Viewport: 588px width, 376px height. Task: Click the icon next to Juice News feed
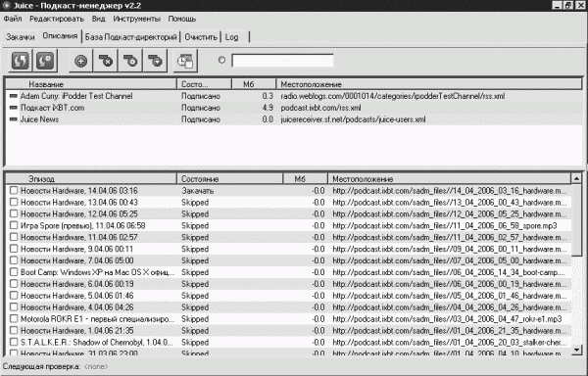(13, 119)
